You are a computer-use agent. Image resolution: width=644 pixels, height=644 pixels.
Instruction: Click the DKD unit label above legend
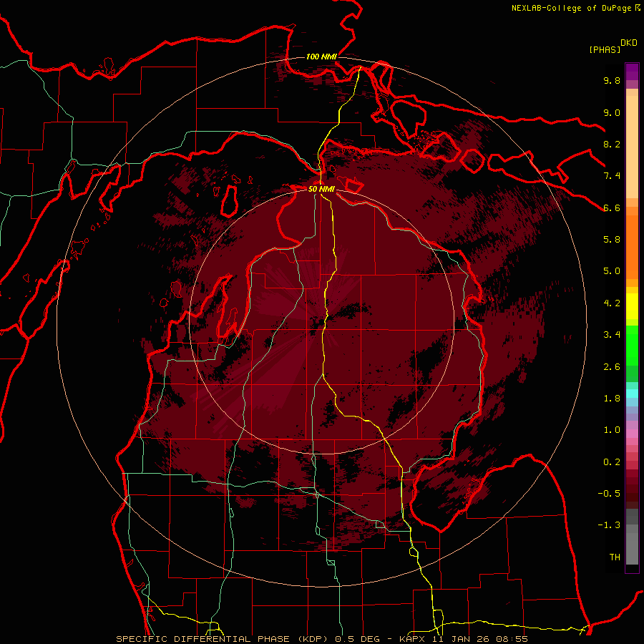click(629, 43)
